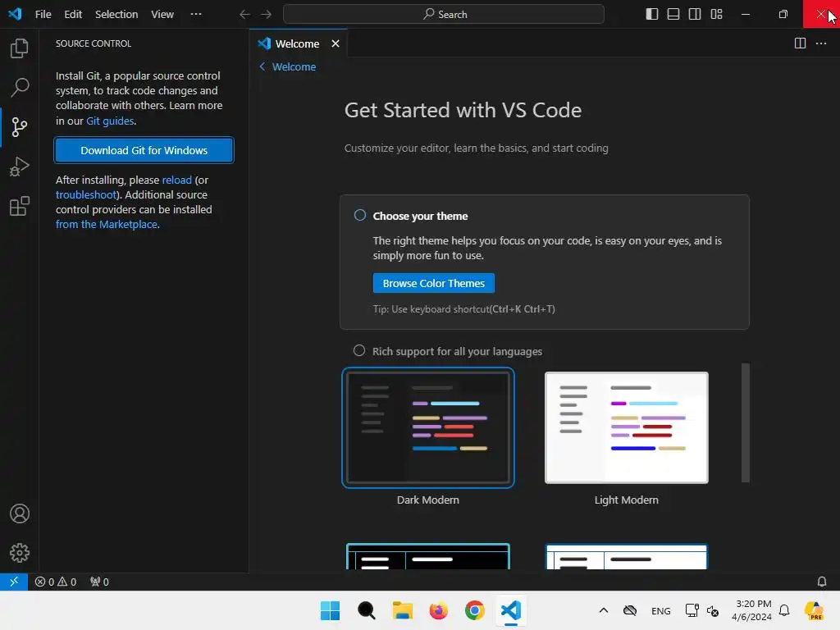840x630 pixels.
Task: Click the VS Code logo in title bar
Action: 15,14
